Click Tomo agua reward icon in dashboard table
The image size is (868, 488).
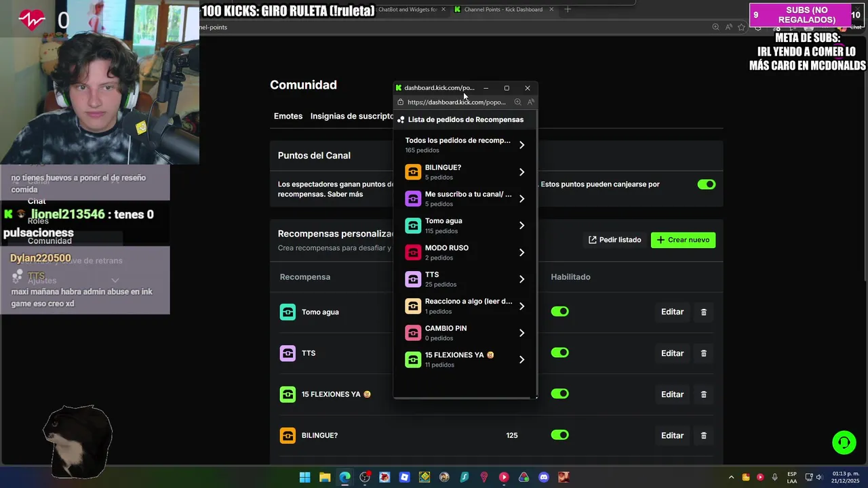[x=288, y=312]
